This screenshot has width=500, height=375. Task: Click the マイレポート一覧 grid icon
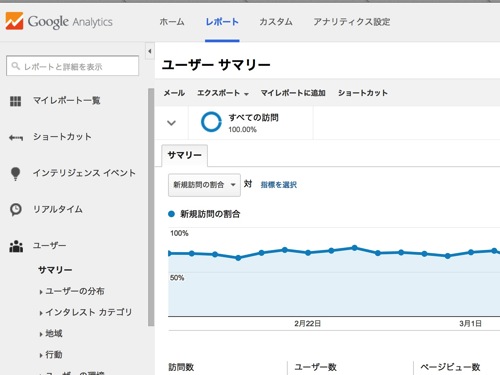(15, 101)
